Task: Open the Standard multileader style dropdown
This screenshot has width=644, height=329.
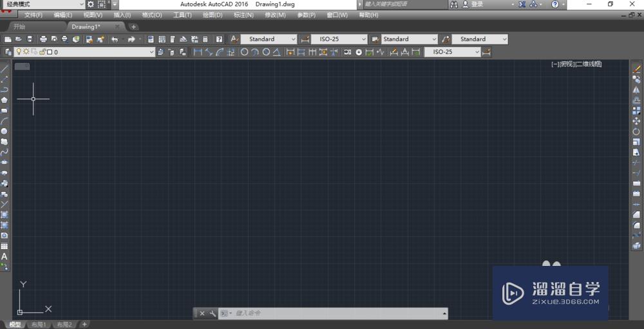Action: point(480,39)
